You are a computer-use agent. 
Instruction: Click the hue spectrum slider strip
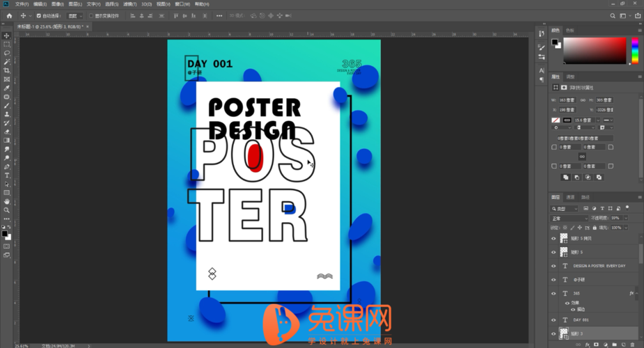[635, 51]
